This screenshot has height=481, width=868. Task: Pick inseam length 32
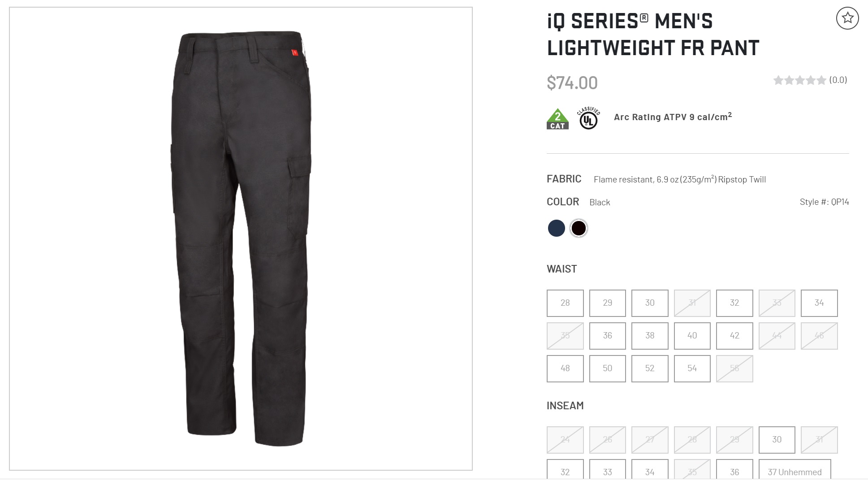pos(565,470)
